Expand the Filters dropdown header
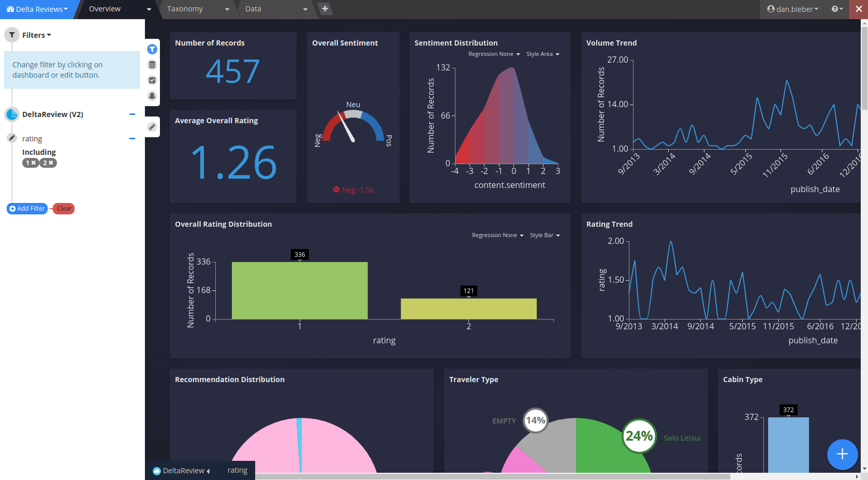 pos(36,35)
